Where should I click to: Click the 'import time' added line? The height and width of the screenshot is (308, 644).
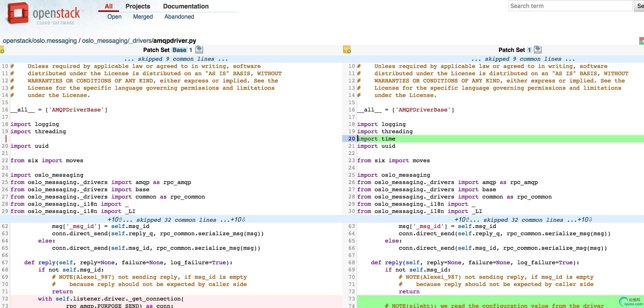pyautogui.click(x=376, y=139)
